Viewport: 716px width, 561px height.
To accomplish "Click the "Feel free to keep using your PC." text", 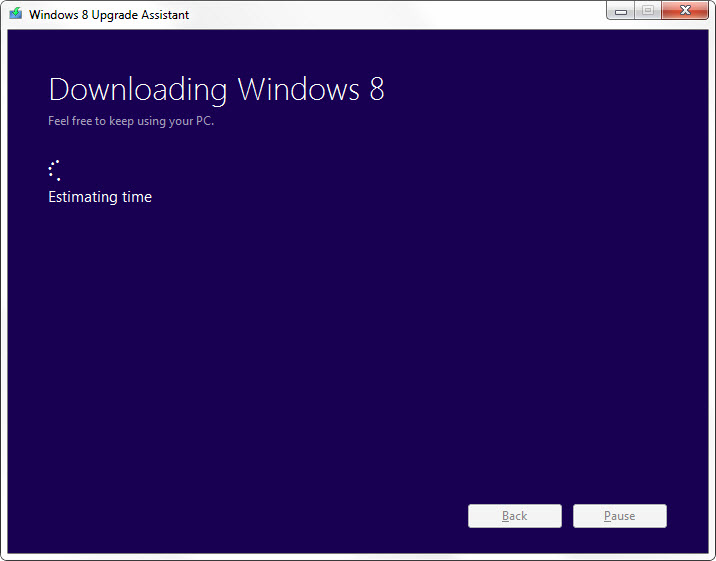I will [x=131, y=121].
